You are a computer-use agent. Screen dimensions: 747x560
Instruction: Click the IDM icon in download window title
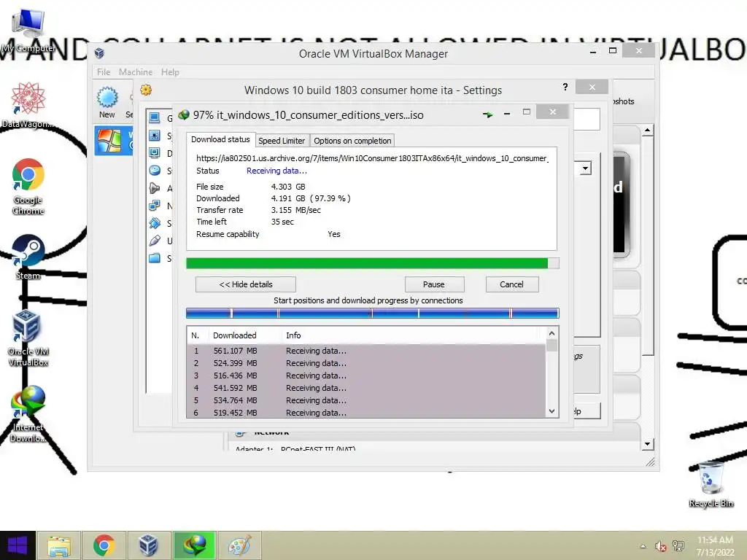pyautogui.click(x=183, y=114)
